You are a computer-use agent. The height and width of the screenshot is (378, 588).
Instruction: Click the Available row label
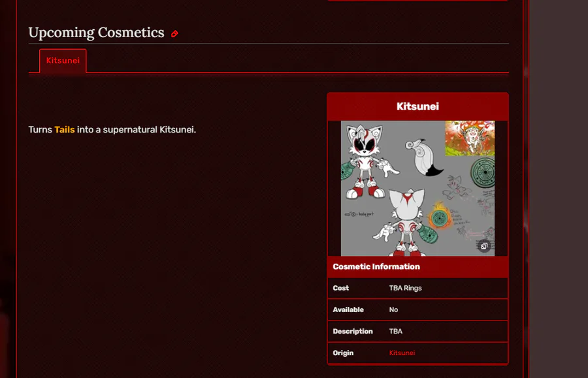pos(348,310)
